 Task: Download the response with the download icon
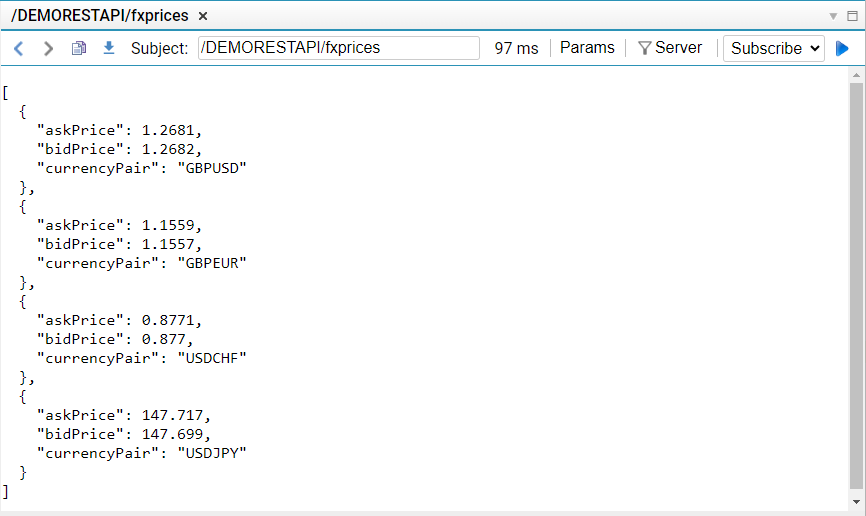coord(109,48)
